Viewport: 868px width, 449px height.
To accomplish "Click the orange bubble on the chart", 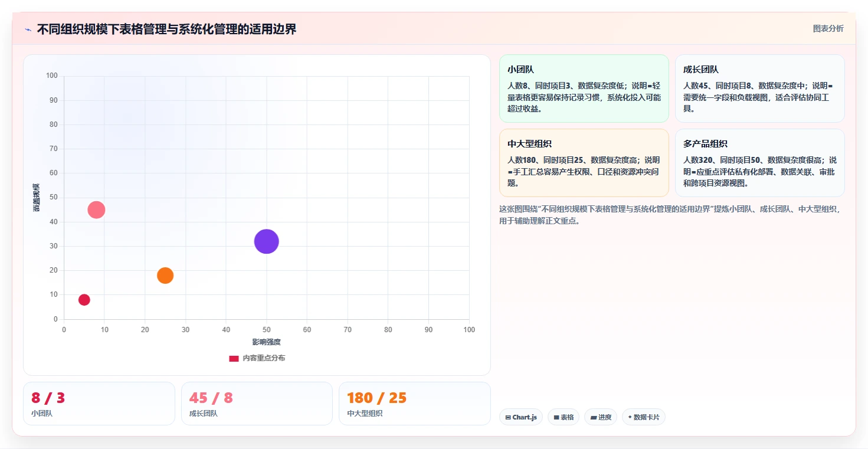I will (x=165, y=276).
